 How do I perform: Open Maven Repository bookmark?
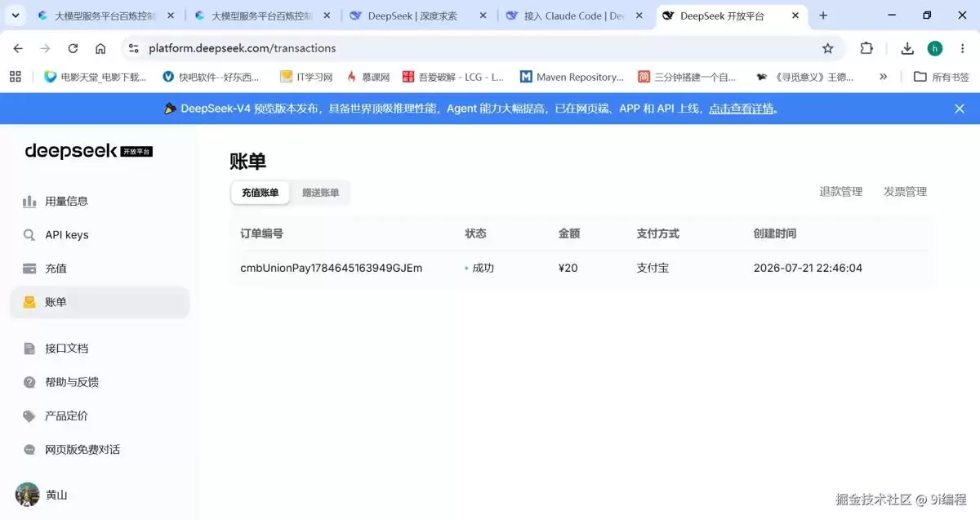coord(572,77)
